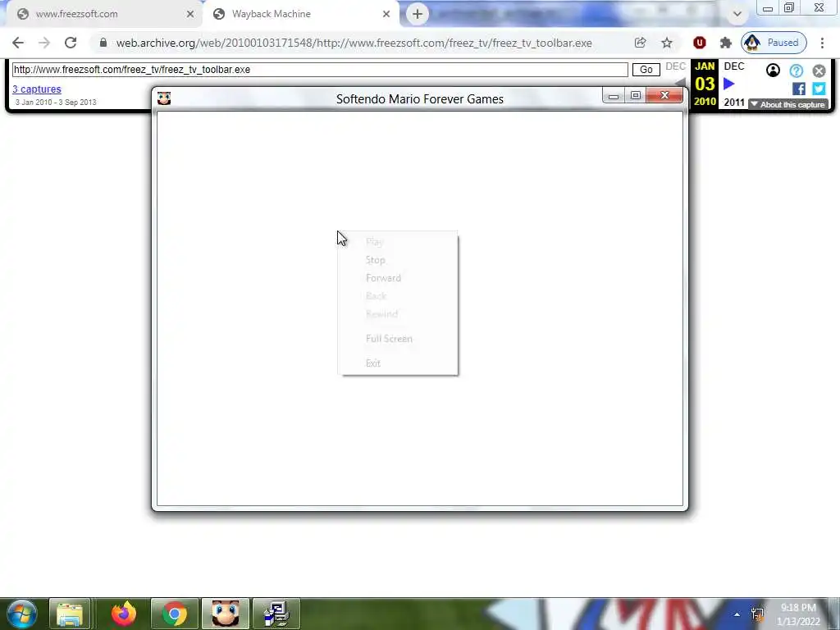Bookmark this page with the star

pyautogui.click(x=666, y=43)
